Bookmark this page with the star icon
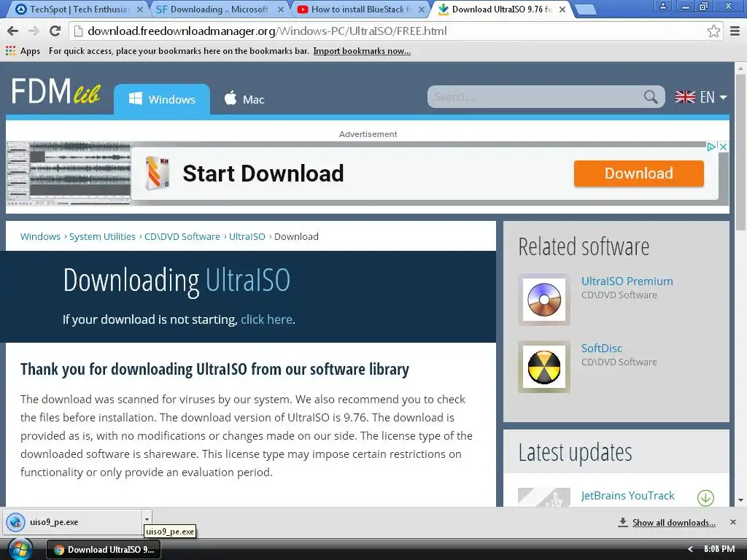This screenshot has width=747, height=560. pyautogui.click(x=713, y=31)
